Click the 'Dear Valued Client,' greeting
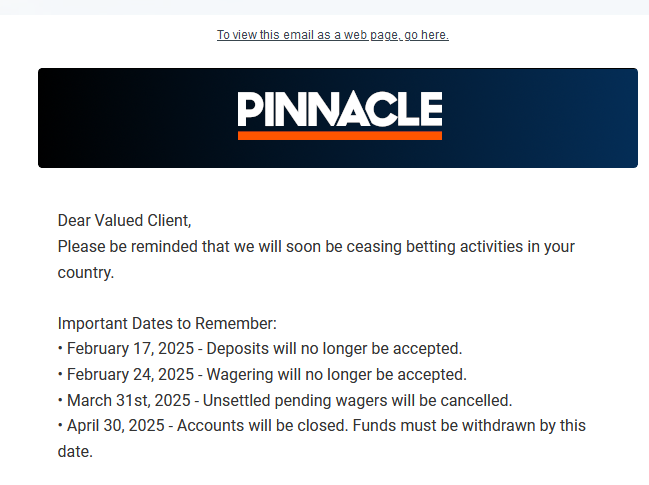The height and width of the screenshot is (485, 649). (125, 221)
